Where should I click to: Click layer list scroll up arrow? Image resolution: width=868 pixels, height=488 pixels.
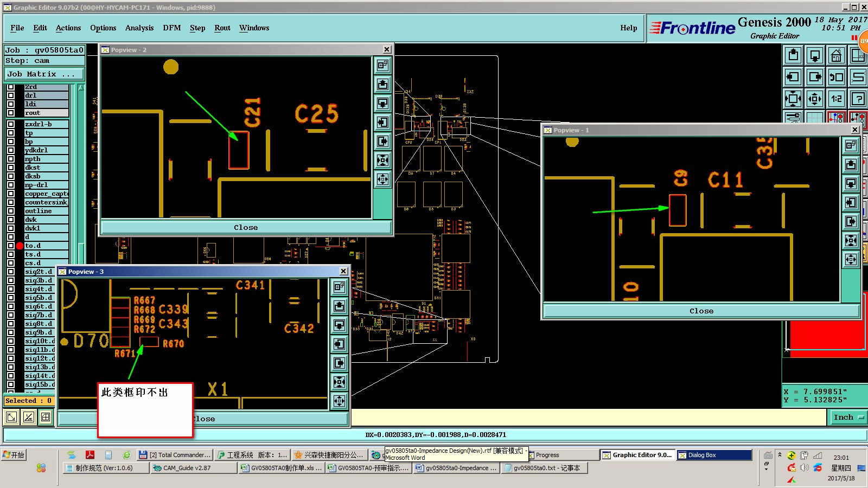(x=81, y=87)
